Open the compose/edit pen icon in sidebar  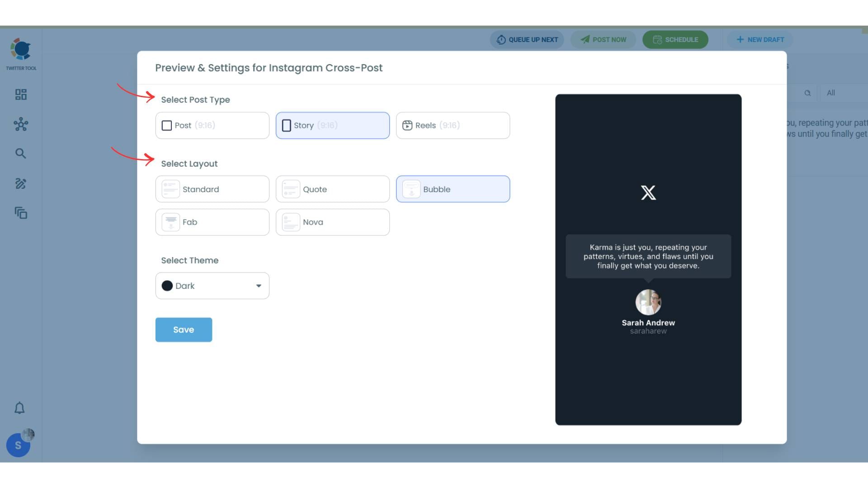20,183
